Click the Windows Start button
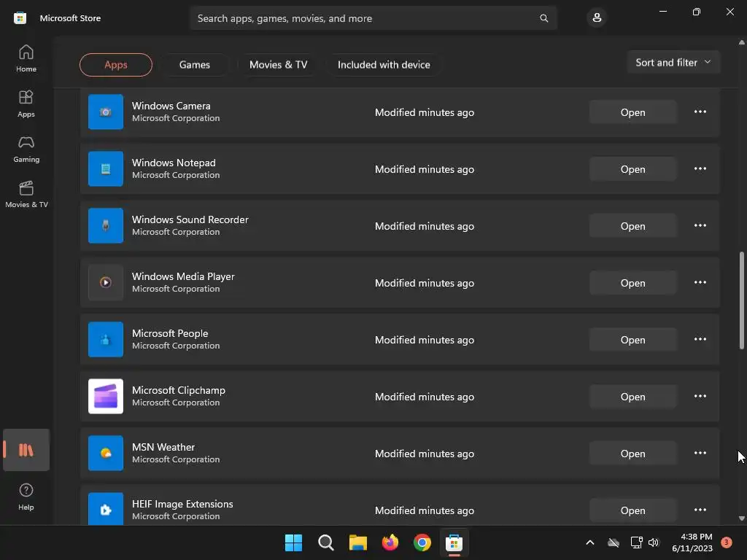Image resolution: width=747 pixels, height=560 pixels. pos(293,542)
